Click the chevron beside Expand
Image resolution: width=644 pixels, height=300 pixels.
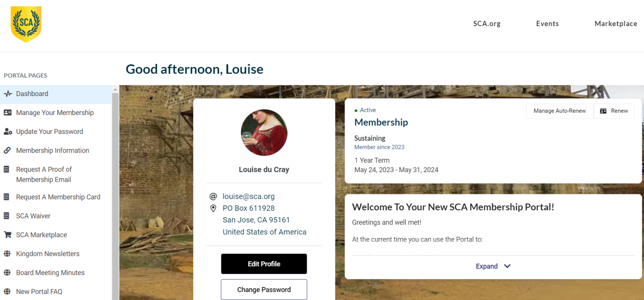coord(507,266)
